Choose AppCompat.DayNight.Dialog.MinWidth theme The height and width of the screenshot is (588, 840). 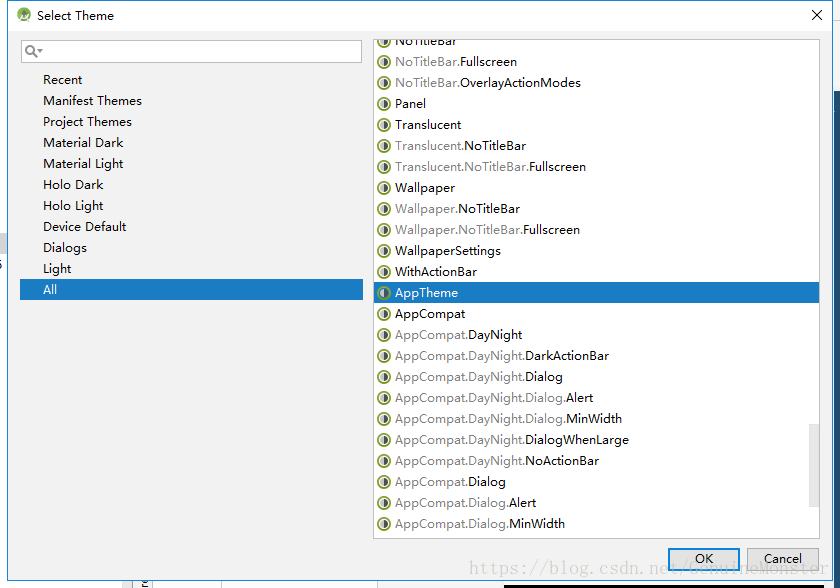pos(596,419)
